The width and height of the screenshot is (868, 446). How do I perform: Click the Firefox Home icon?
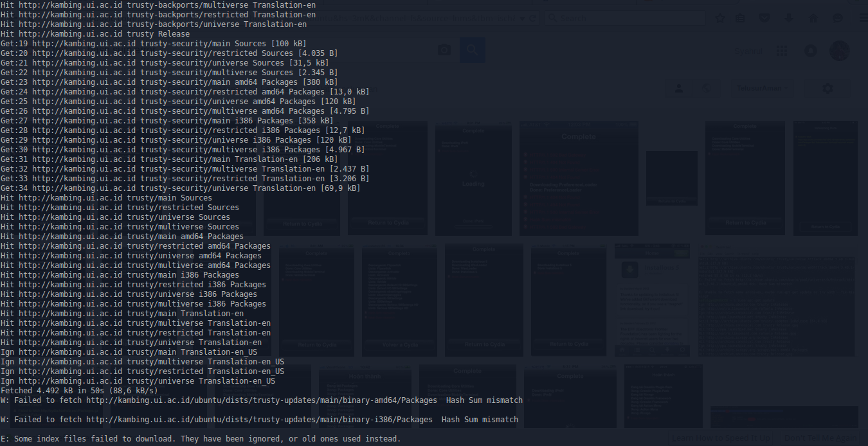(x=813, y=18)
